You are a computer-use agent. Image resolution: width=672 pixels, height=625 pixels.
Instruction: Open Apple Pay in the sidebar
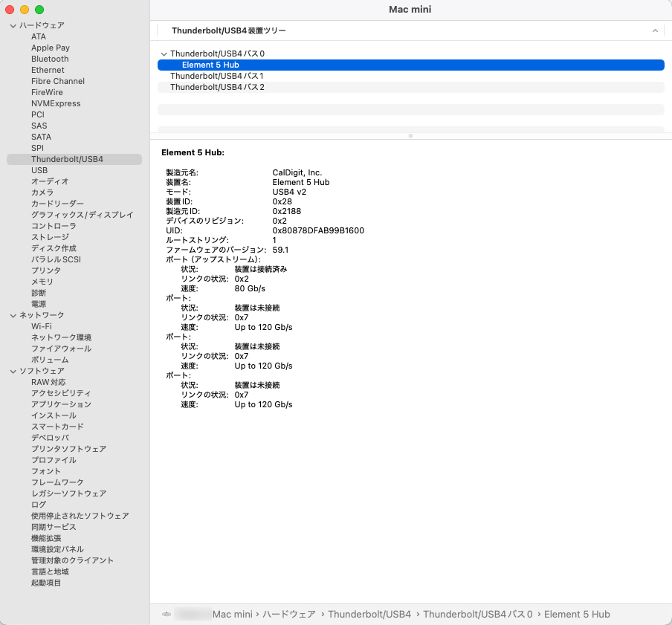tap(50, 48)
